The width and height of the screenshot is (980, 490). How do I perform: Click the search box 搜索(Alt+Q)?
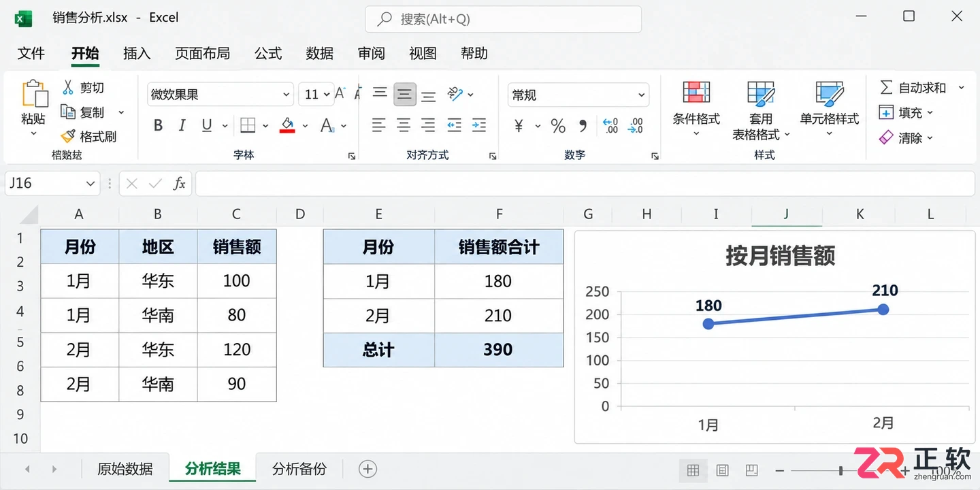[x=504, y=19]
